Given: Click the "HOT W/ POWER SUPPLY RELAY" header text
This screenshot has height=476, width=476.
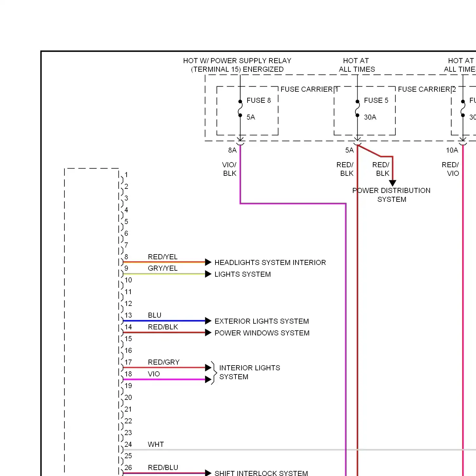Looking at the screenshot, I should point(237,61).
